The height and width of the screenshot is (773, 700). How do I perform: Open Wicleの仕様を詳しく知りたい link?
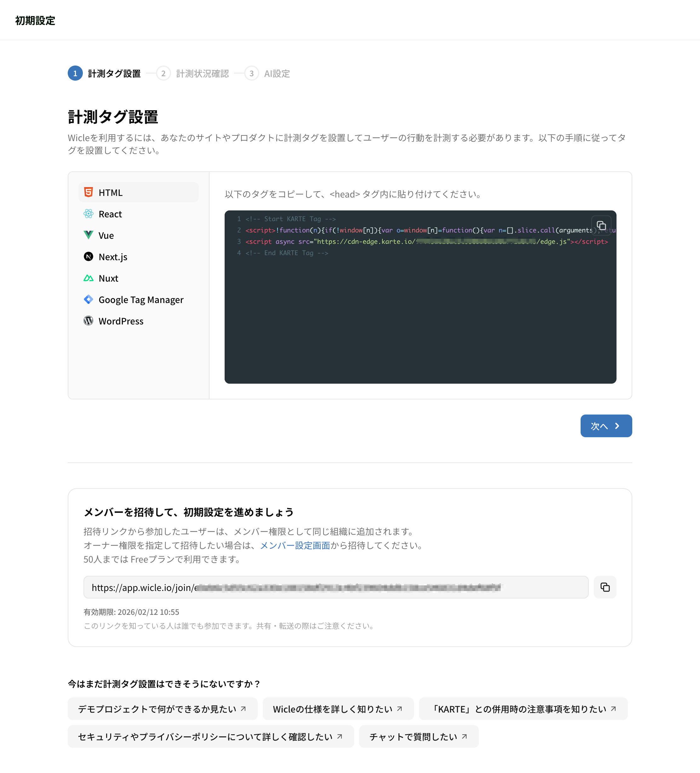pos(338,709)
